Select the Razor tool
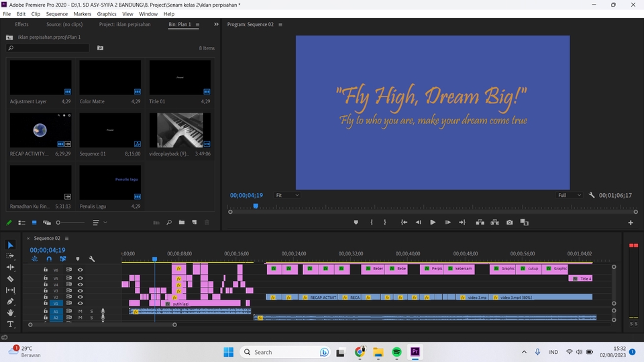 pyautogui.click(x=10, y=279)
